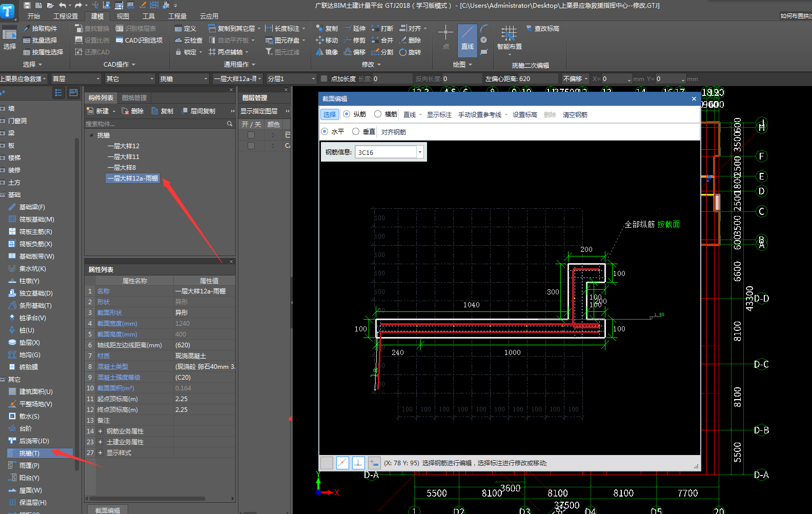Select 一层大样11 in component list
This screenshot has width=812, height=514.
coord(124,157)
